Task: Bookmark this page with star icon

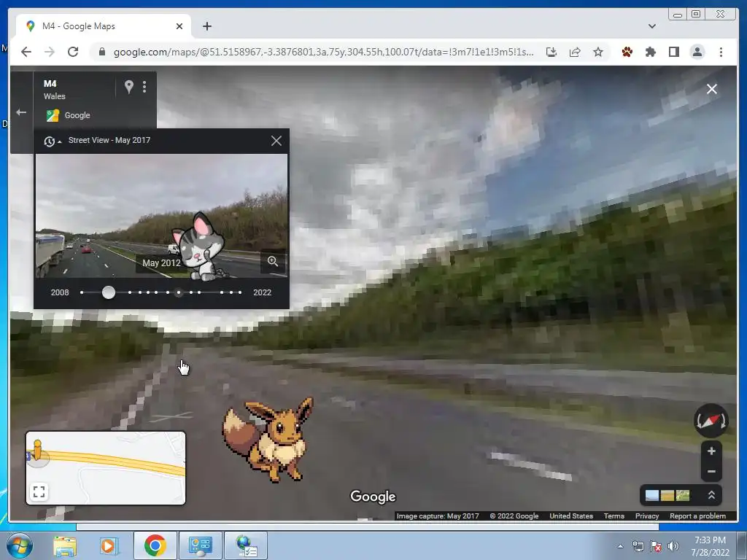Action: (598, 52)
